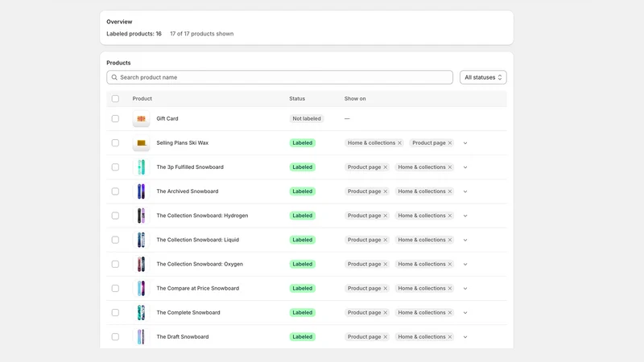Open the Gift Card product thumbnail

click(142, 118)
